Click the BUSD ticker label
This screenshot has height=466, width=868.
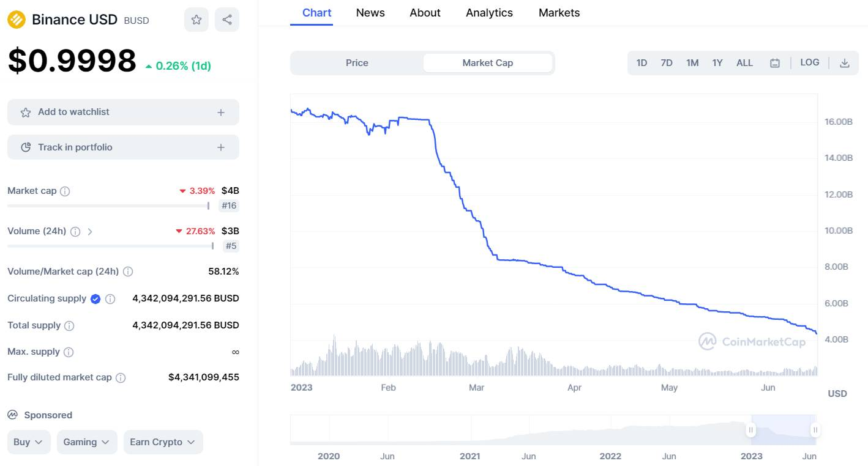click(137, 21)
